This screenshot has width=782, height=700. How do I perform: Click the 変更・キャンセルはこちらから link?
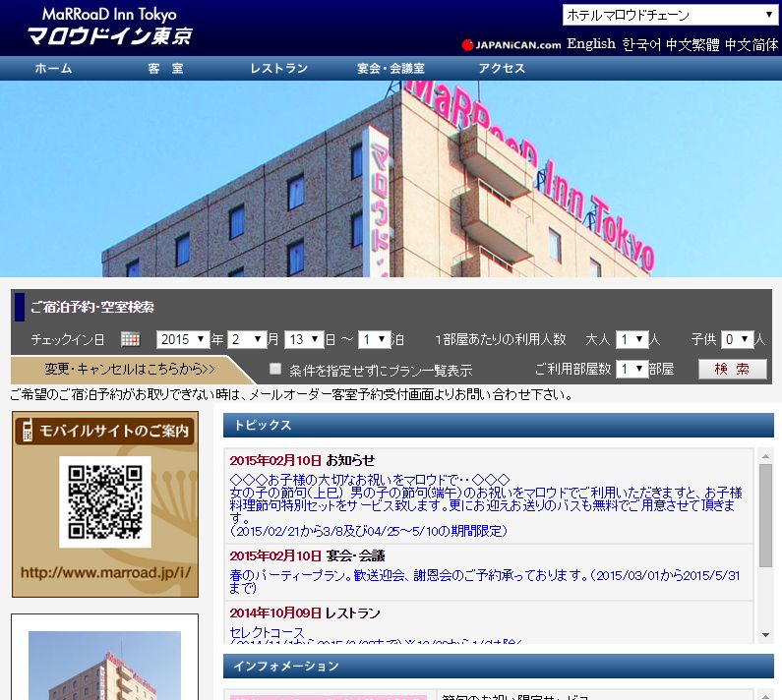(x=130, y=369)
